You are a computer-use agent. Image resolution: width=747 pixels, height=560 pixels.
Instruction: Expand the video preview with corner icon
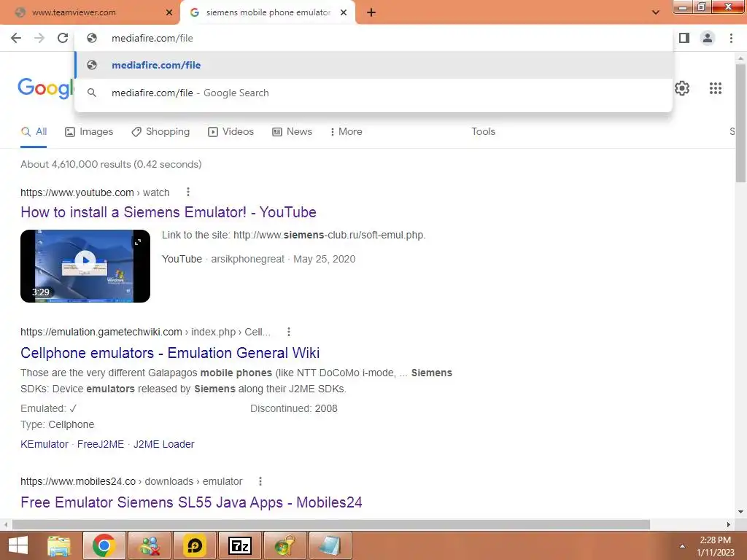138,242
